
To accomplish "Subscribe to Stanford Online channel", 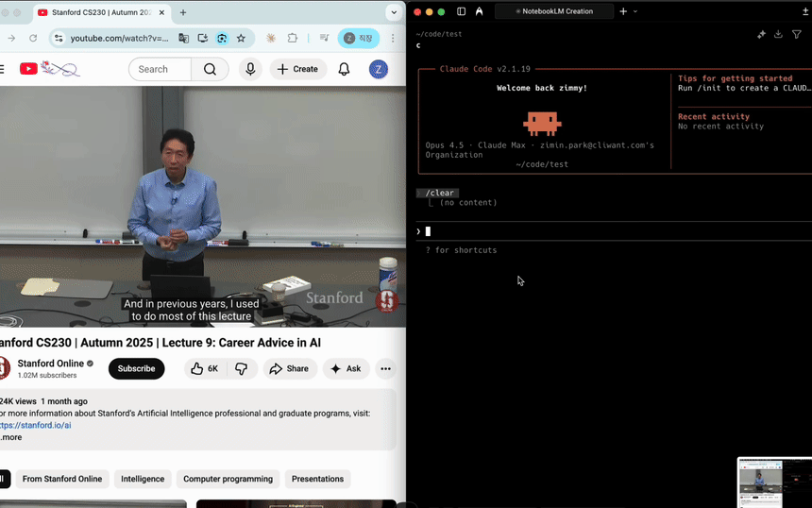I will coord(136,368).
